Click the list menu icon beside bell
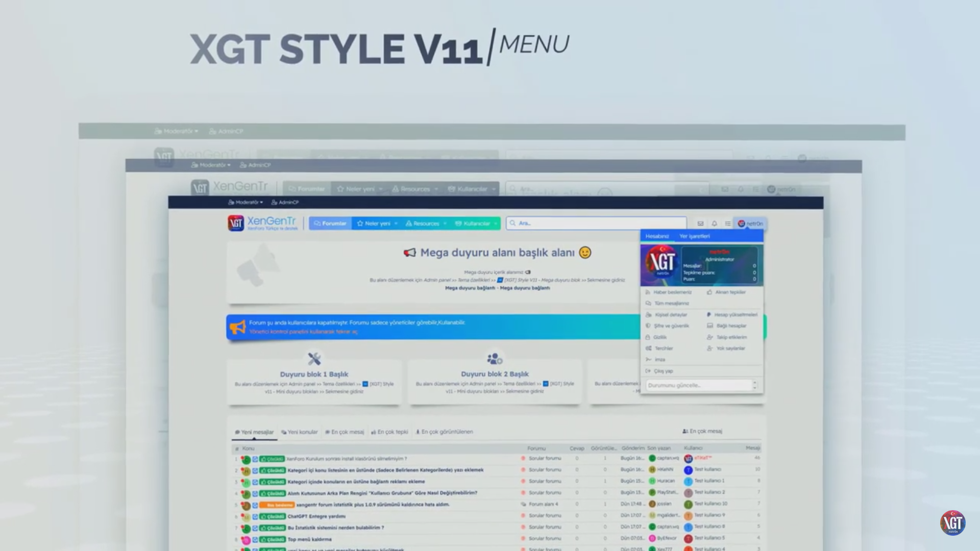The height and width of the screenshot is (551, 980). (728, 223)
